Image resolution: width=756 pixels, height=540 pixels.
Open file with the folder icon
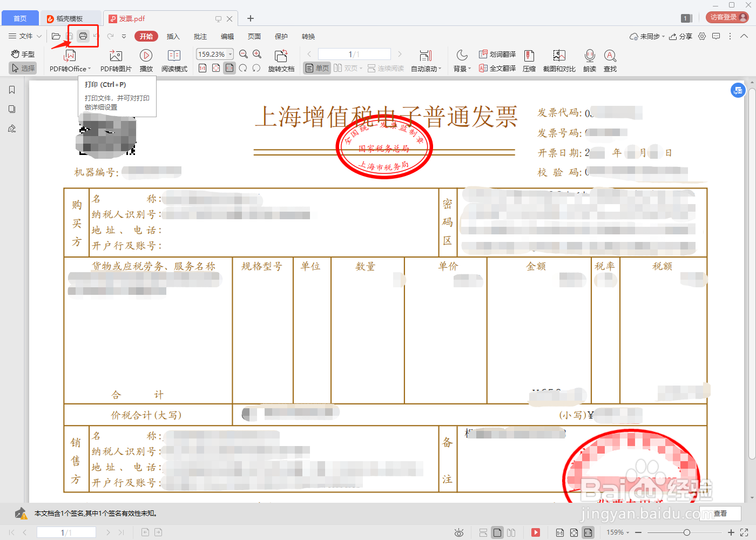pos(56,36)
